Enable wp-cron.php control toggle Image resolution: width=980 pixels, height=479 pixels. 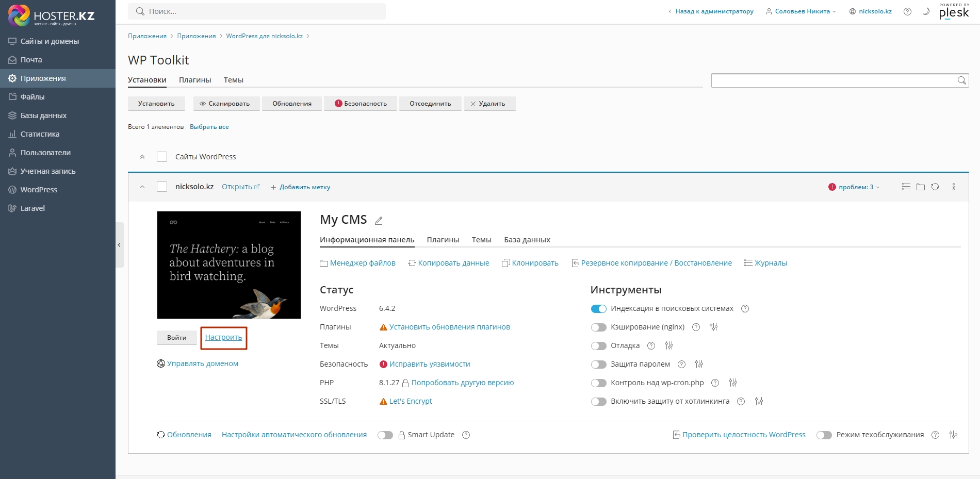coord(598,383)
